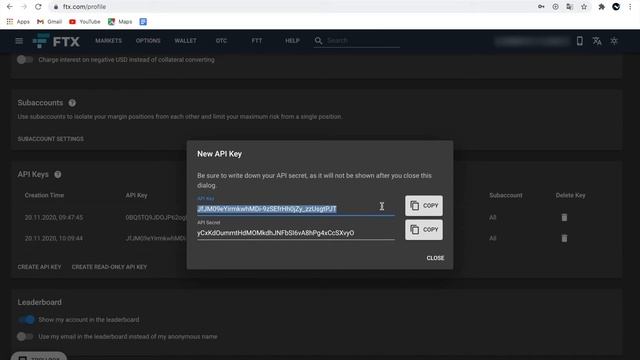Viewport: 640px width, 360px height.
Task: Open the MARKETS menu
Action: pyautogui.click(x=109, y=41)
